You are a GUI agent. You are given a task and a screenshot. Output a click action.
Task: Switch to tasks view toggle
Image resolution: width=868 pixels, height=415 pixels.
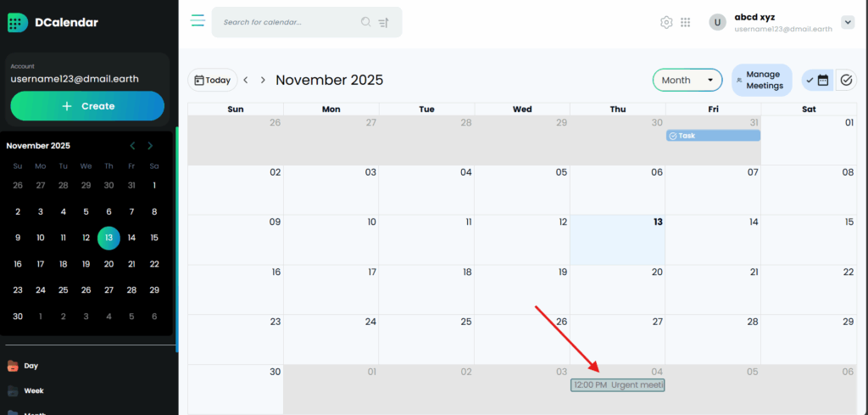pos(846,80)
